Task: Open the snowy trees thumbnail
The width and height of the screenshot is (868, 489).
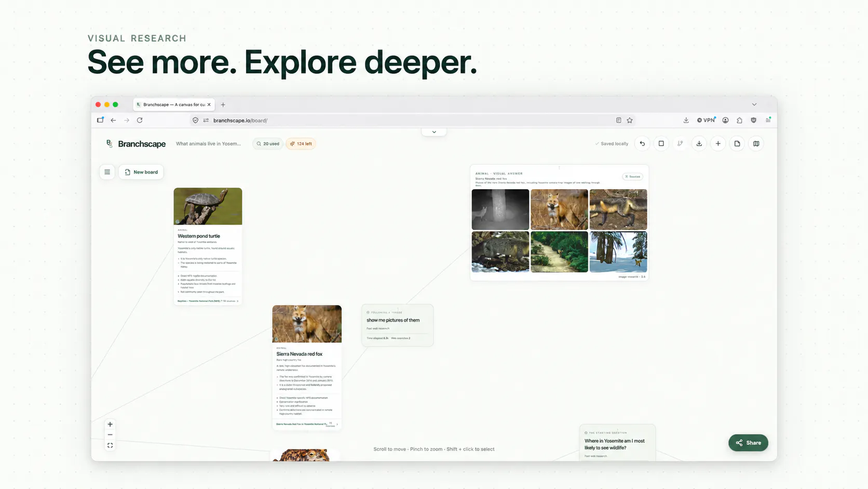Action: click(x=618, y=252)
